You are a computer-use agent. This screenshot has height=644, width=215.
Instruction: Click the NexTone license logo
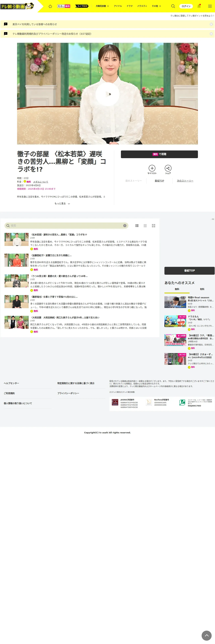(x=149, y=402)
